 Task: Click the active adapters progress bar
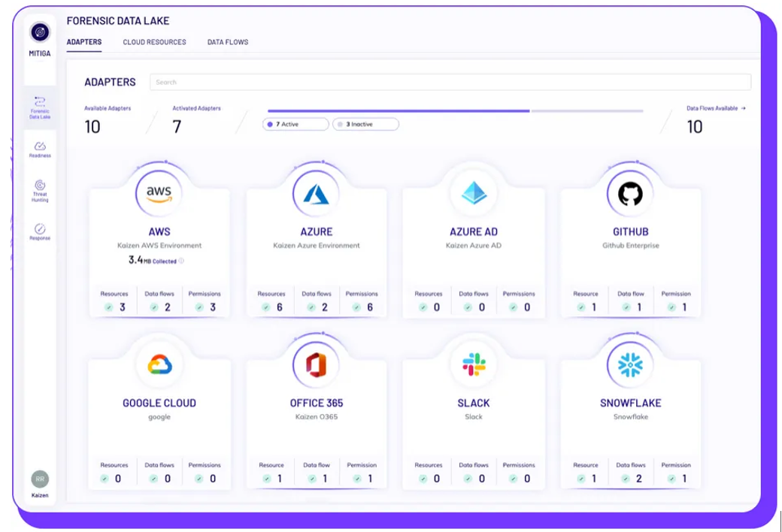(399, 111)
